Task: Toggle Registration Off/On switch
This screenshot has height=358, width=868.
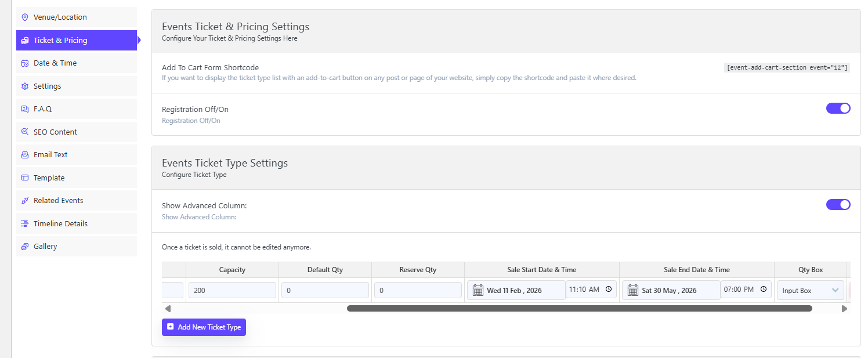Action: pyautogui.click(x=838, y=109)
